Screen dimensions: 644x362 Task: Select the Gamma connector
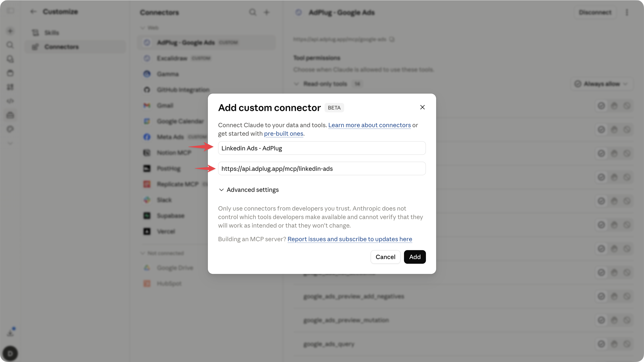tap(207, 74)
